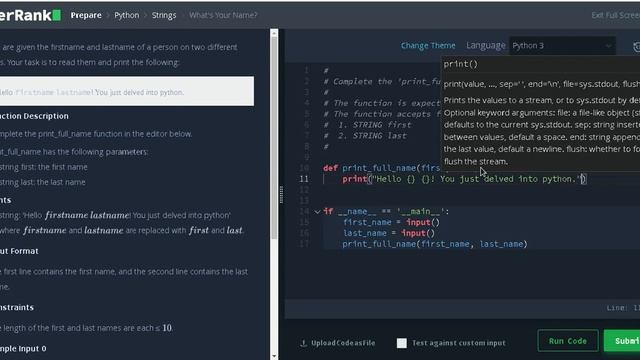Image resolution: width=640 pixels, height=360 pixels.
Task: Click the print_full_name(first_name, last_name) call
Action: coord(435,244)
